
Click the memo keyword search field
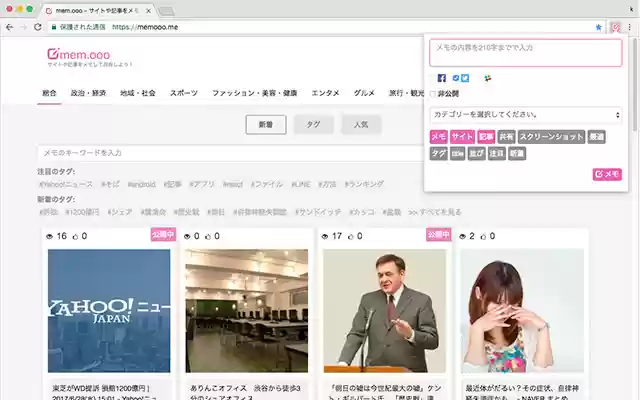231,153
